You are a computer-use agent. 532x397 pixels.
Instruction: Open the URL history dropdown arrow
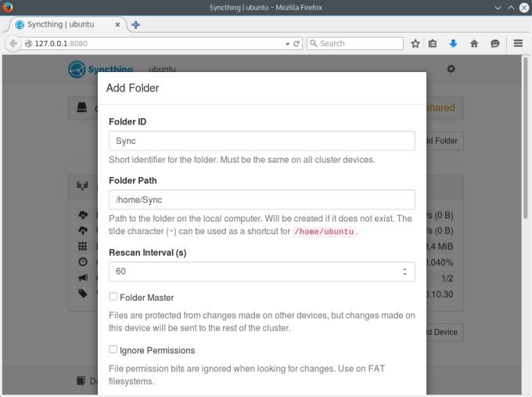tap(287, 44)
